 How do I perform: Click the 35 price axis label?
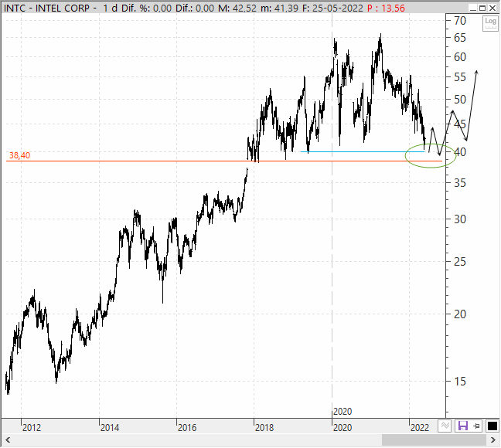[460, 183]
